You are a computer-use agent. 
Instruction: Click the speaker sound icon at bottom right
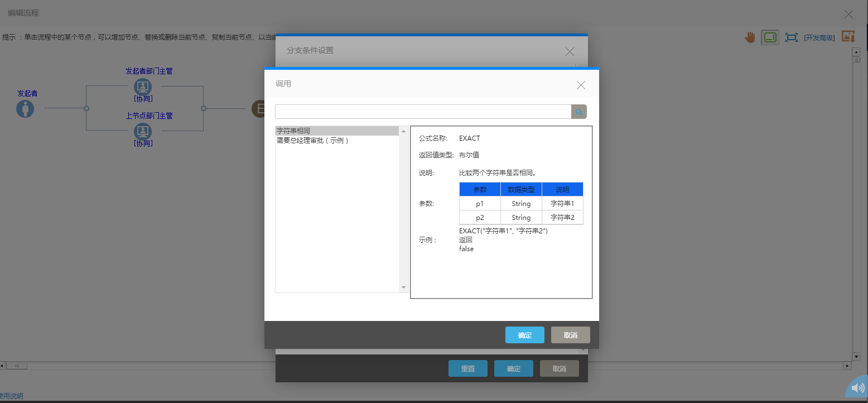[x=857, y=389]
